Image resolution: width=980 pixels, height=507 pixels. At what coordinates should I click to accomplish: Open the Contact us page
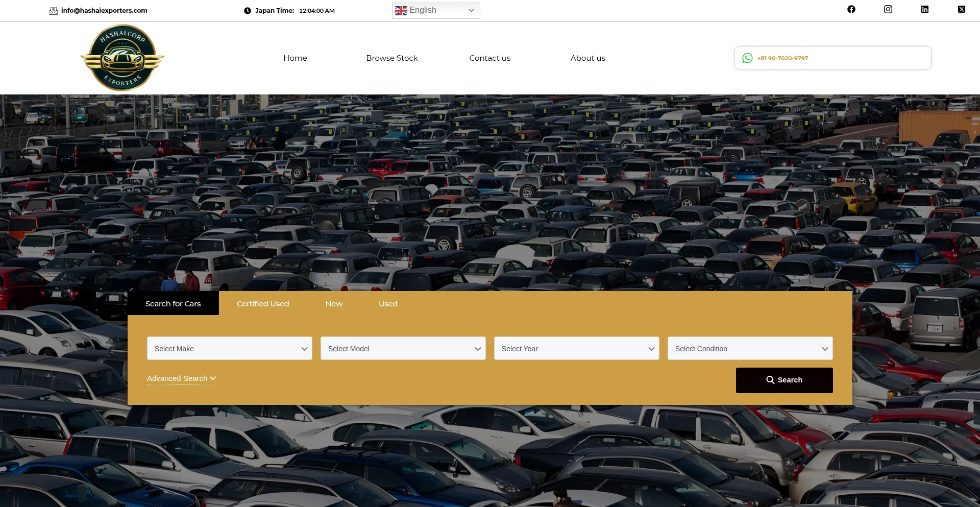coord(490,58)
